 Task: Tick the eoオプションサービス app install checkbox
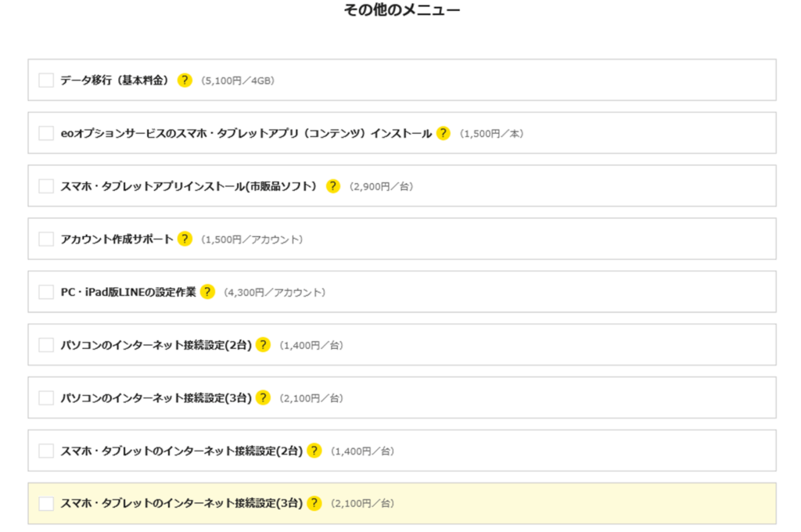tap(46, 133)
